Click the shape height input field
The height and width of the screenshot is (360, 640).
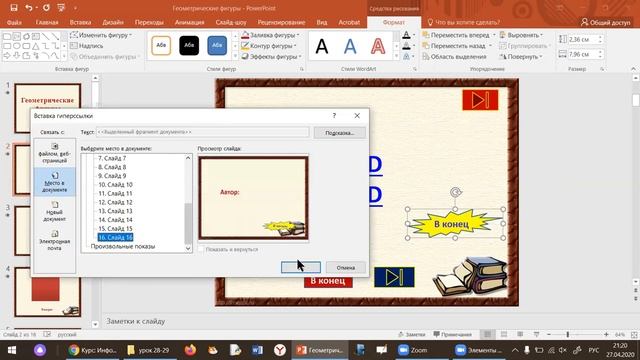(582, 39)
